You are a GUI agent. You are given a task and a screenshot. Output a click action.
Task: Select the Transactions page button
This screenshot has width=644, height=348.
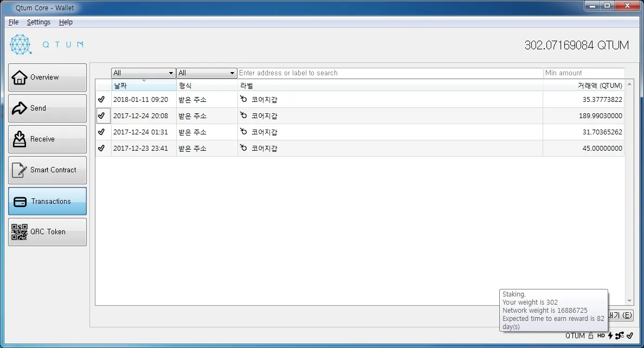point(47,201)
